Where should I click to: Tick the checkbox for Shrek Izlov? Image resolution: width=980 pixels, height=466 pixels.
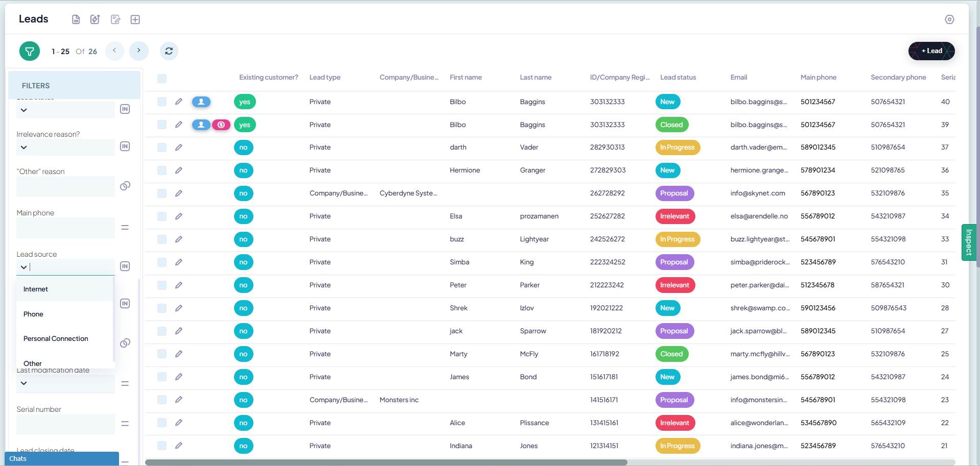(162, 308)
